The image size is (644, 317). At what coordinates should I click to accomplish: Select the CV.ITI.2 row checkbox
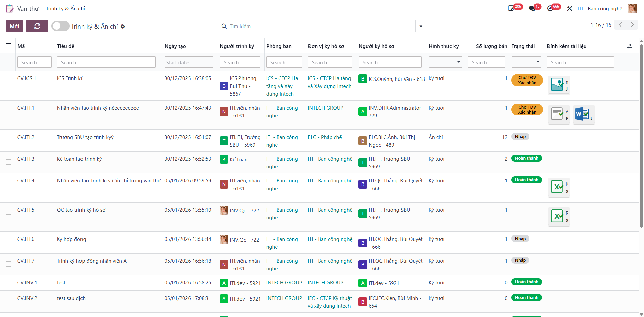click(x=9, y=140)
